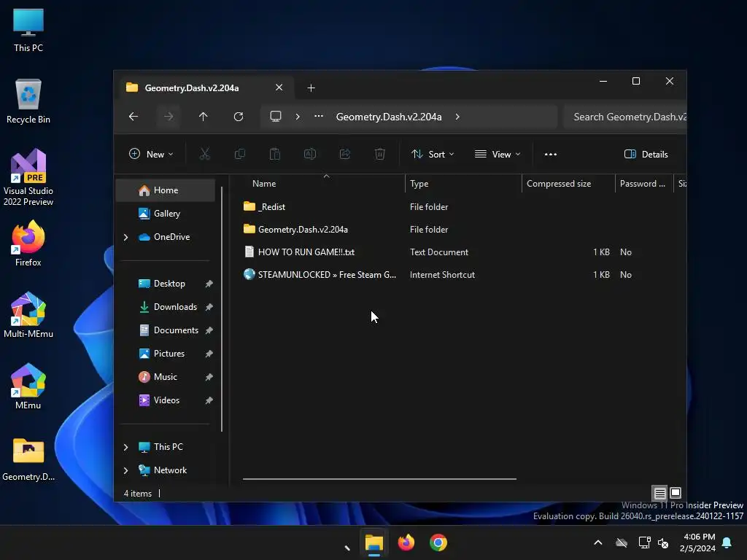Select Home in navigation pane
Image resolution: width=747 pixels, height=560 pixels.
coord(166,190)
